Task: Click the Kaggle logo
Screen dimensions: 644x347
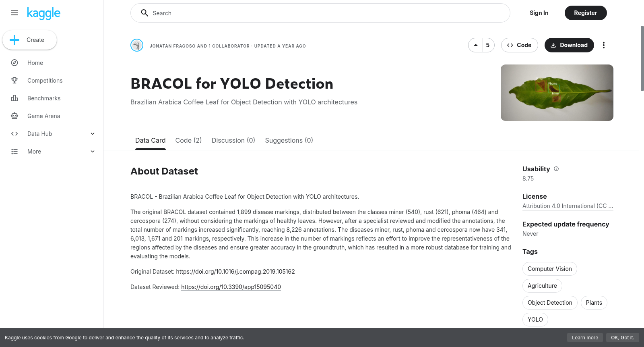Action: pyautogui.click(x=43, y=13)
